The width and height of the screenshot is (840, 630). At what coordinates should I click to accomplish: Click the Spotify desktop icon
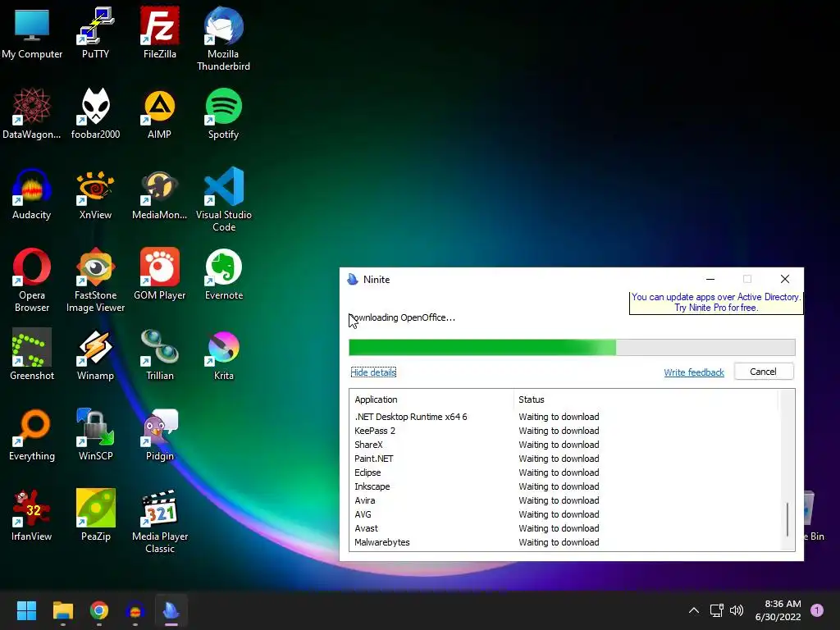(223, 113)
